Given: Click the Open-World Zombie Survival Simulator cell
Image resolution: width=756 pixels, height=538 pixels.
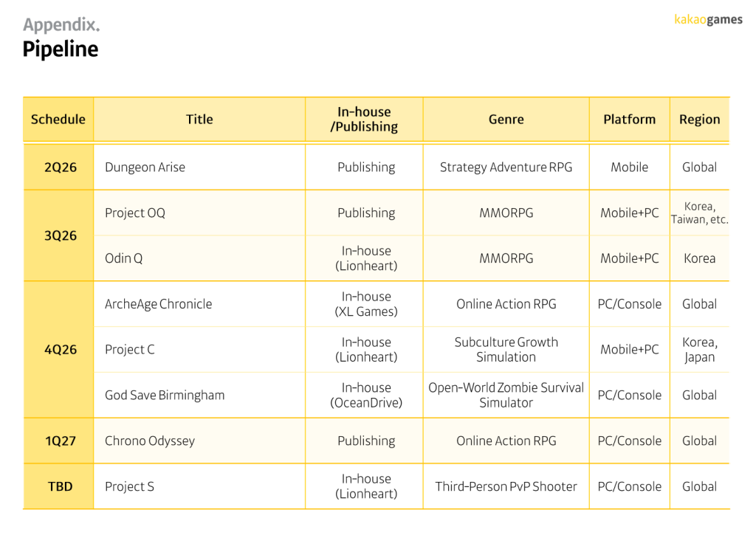Looking at the screenshot, I should point(506,396).
